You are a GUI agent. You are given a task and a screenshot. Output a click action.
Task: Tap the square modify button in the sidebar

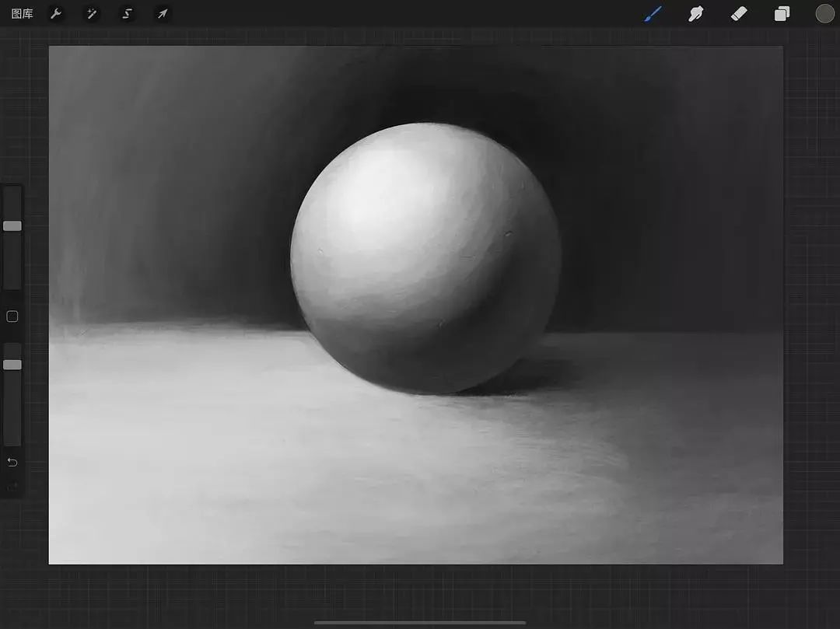click(x=12, y=316)
